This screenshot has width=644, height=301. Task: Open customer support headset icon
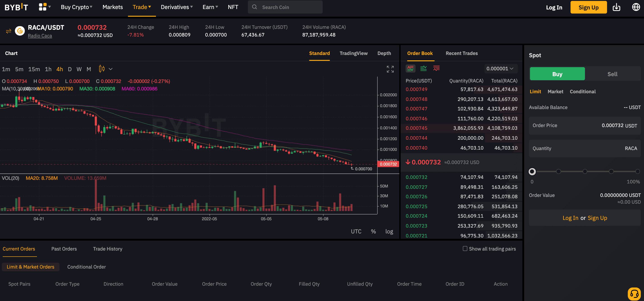pos(634,294)
